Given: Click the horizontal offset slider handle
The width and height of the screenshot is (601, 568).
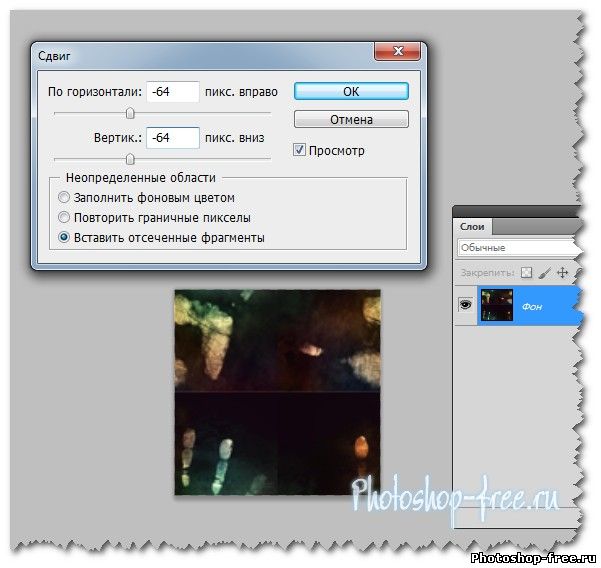Looking at the screenshot, I should (130, 113).
